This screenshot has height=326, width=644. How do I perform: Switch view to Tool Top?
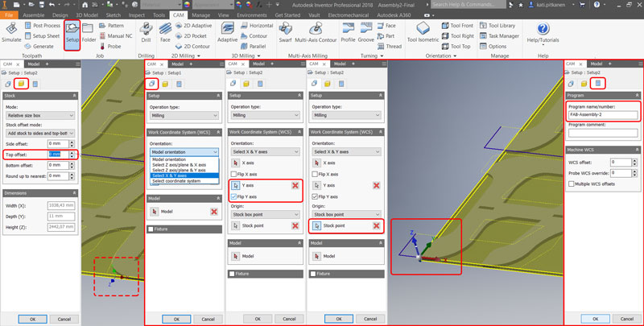point(456,47)
